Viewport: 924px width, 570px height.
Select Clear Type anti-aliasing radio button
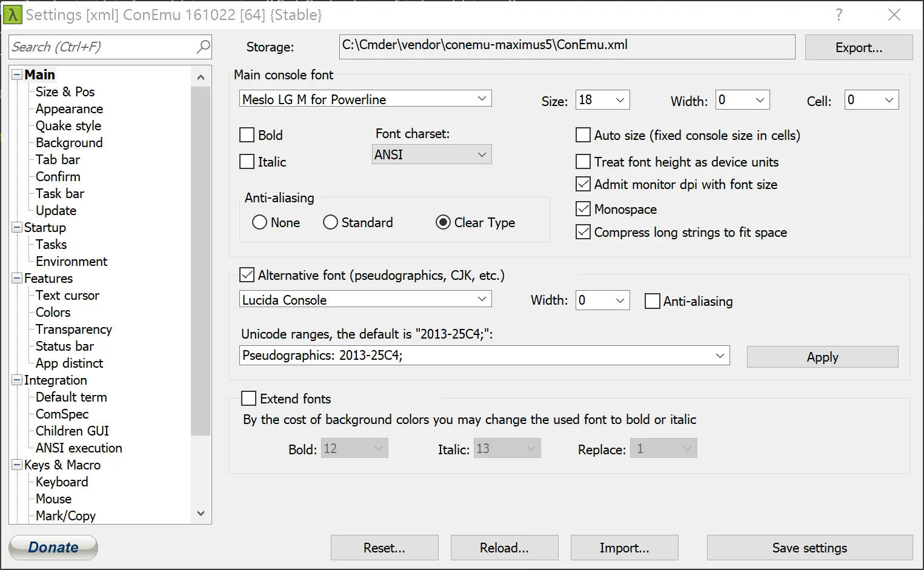[443, 222]
